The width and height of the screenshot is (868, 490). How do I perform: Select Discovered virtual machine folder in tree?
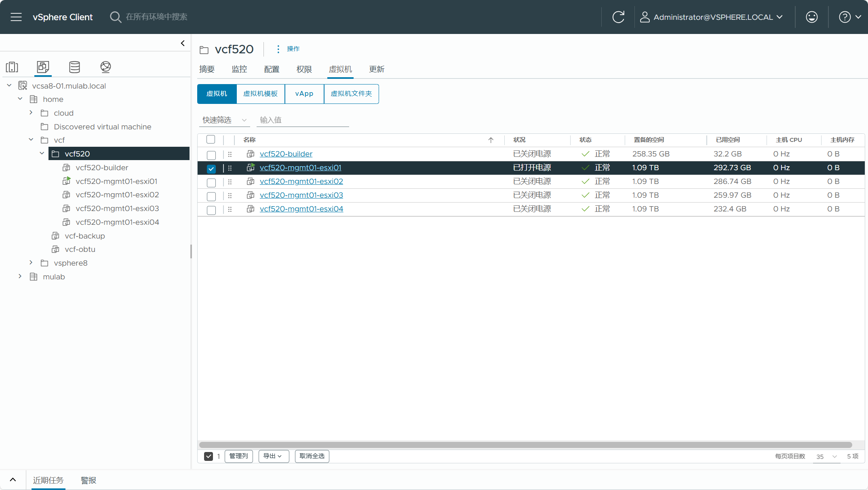point(102,127)
